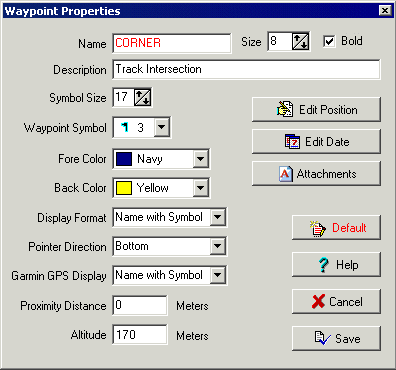Click the Attachments document icon
Viewport: 396px width, 370px height.
[286, 174]
